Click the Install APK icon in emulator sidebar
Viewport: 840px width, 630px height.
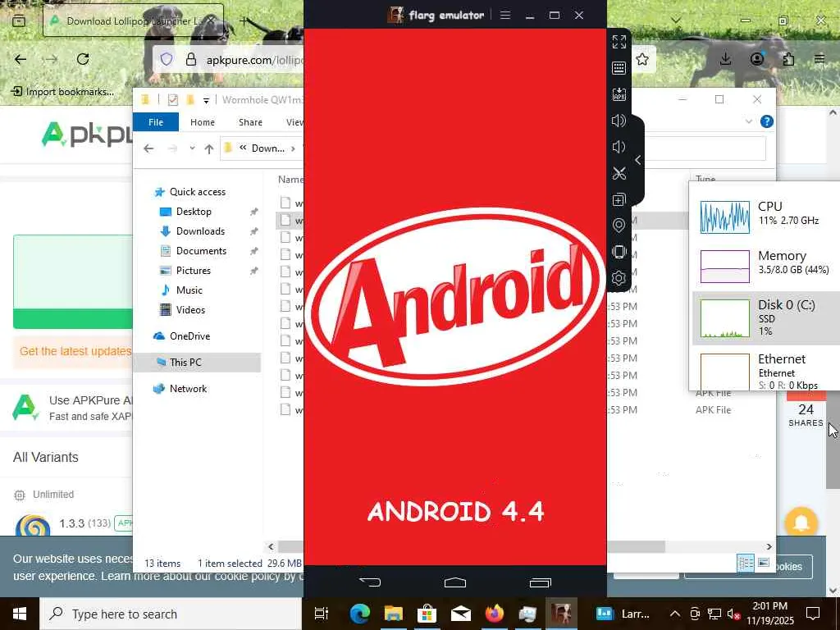[x=619, y=94]
